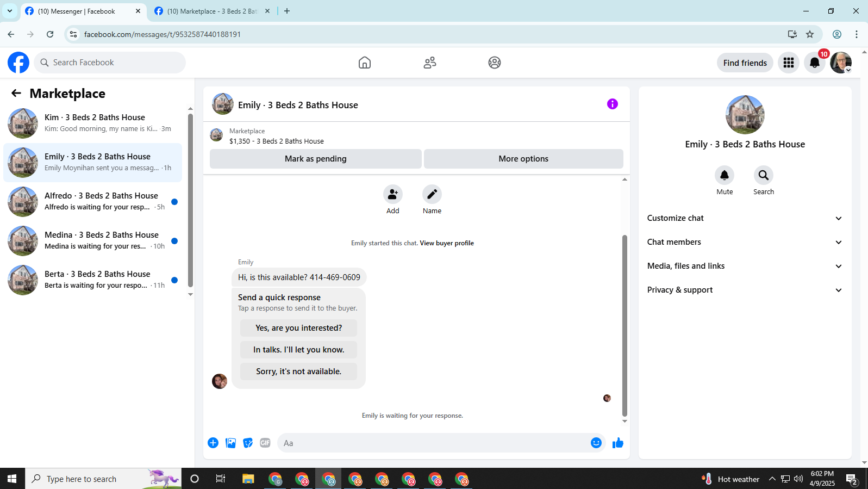Click the Search Facebook field

click(110, 63)
